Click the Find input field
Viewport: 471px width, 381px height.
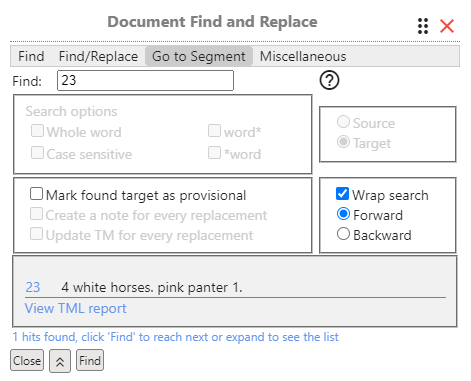pyautogui.click(x=145, y=80)
